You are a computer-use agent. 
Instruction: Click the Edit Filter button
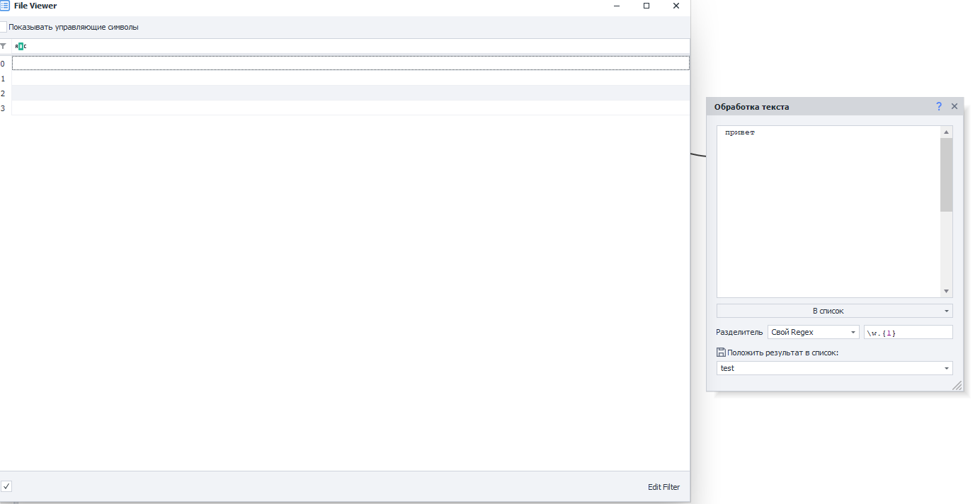tap(663, 487)
